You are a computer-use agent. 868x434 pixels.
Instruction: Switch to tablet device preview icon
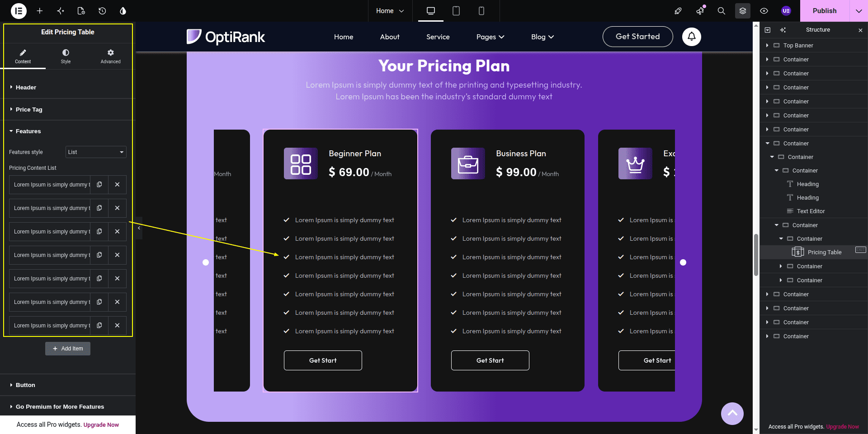click(456, 11)
